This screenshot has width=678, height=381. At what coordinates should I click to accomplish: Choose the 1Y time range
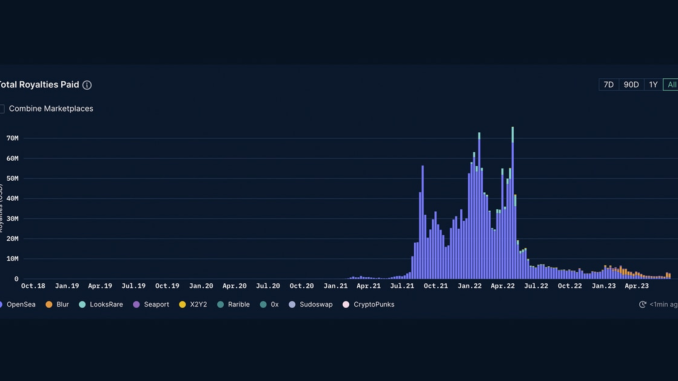coord(653,85)
